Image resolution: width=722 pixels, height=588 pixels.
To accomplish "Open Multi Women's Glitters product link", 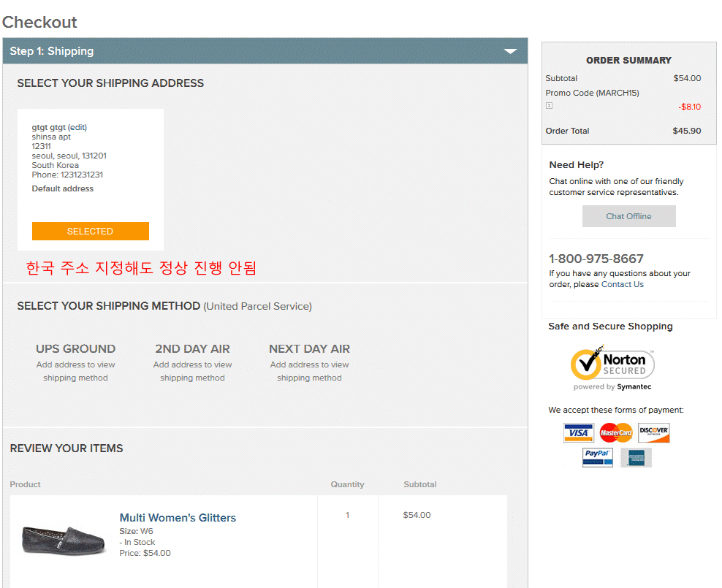I will tap(178, 517).
